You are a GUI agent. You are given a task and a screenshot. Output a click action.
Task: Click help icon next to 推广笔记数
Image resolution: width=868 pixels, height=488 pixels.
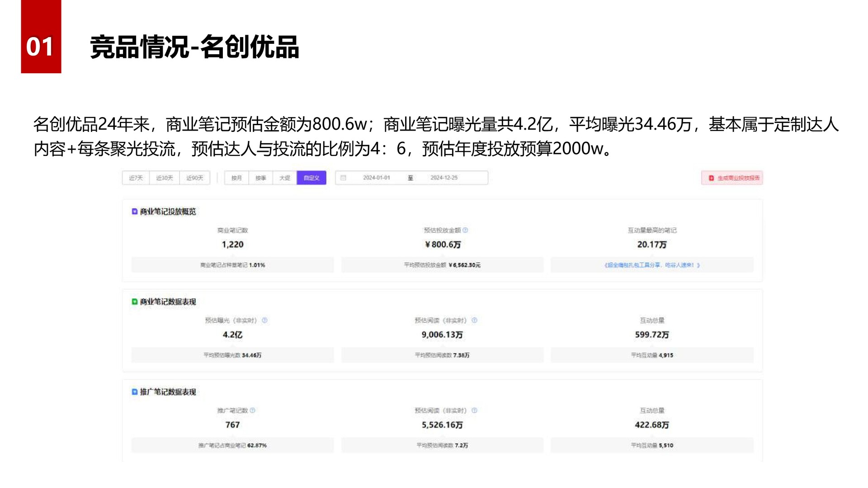pyautogui.click(x=253, y=411)
